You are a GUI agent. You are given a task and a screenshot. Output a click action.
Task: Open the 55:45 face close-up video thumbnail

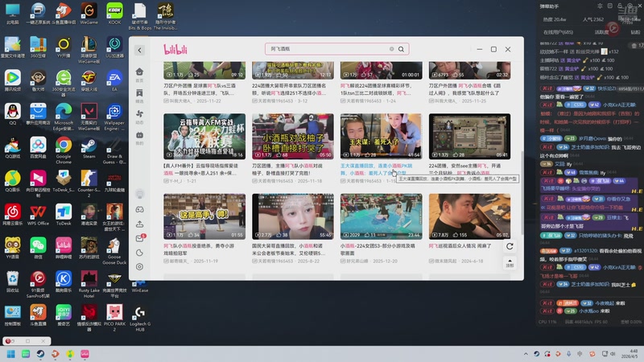(293, 216)
